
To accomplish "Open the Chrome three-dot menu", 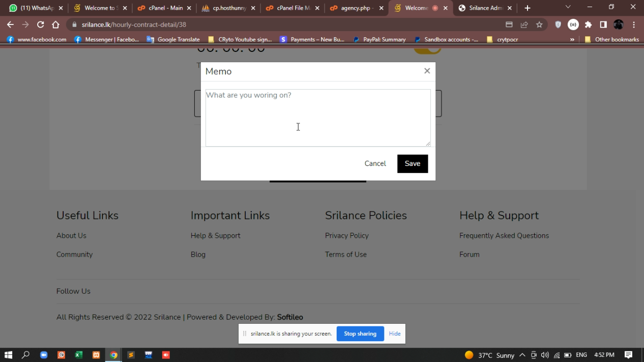I will 634,24.
